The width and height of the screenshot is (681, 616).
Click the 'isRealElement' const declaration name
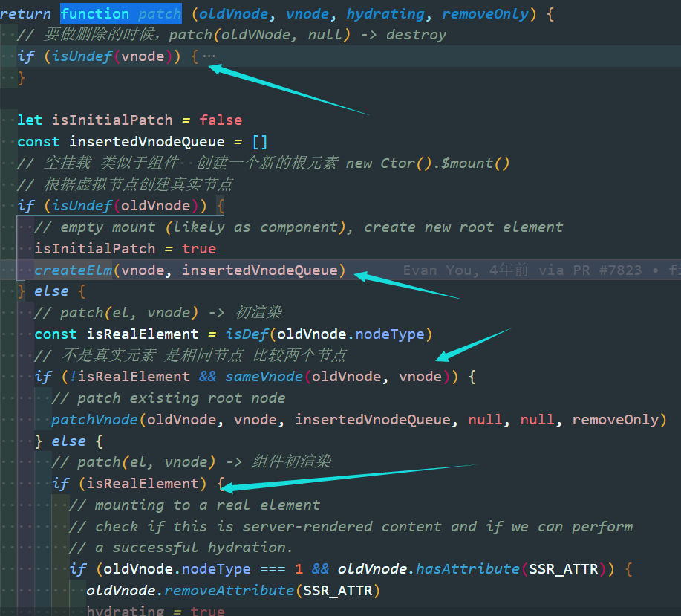(143, 334)
